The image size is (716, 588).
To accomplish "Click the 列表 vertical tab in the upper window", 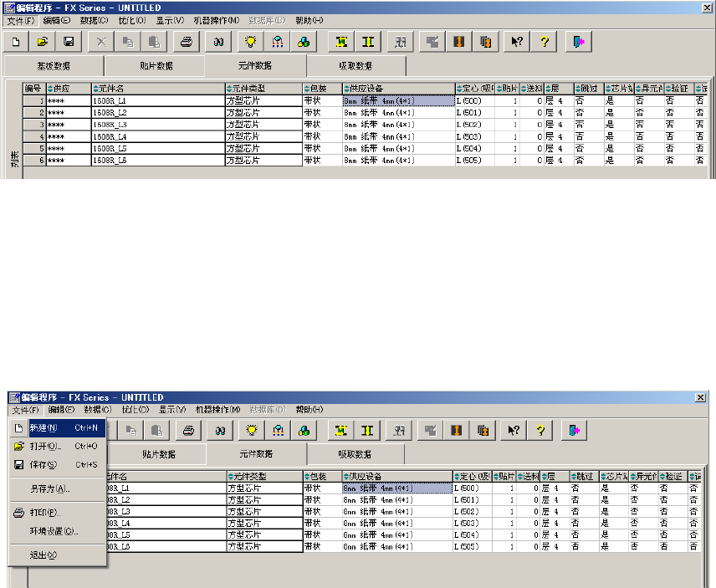I will [14, 159].
